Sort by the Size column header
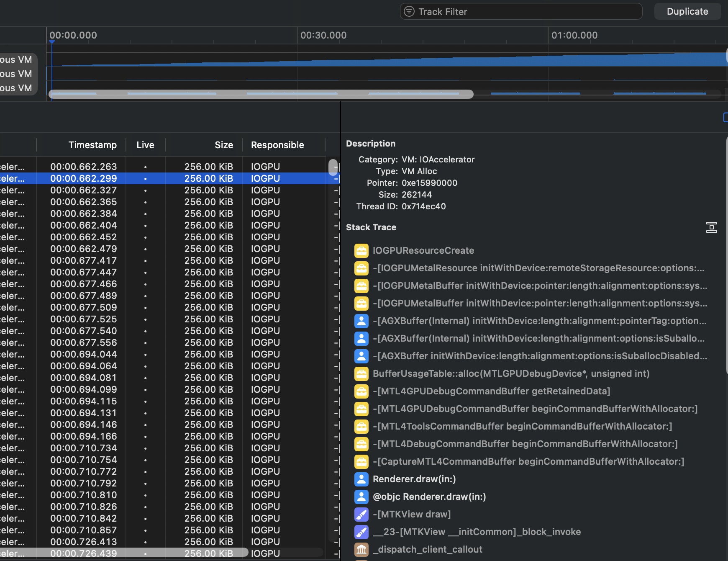The image size is (728, 561). click(223, 145)
